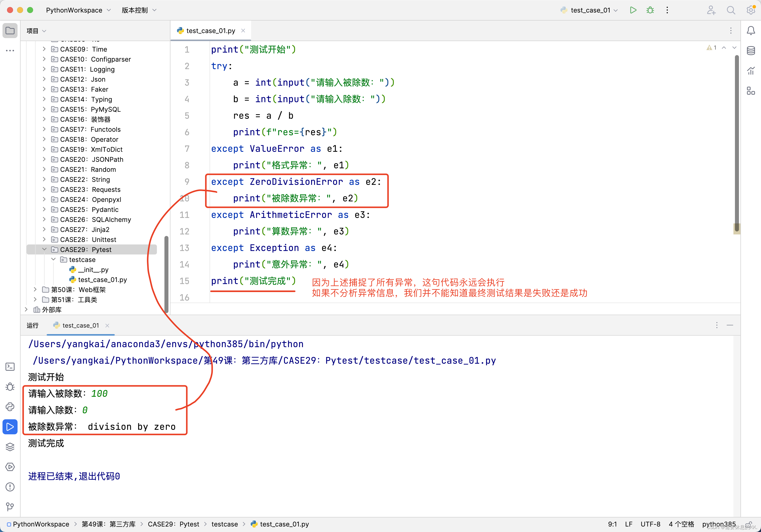Toggle the Project folder tool window
The width and height of the screenshot is (761, 532).
pyautogui.click(x=10, y=31)
